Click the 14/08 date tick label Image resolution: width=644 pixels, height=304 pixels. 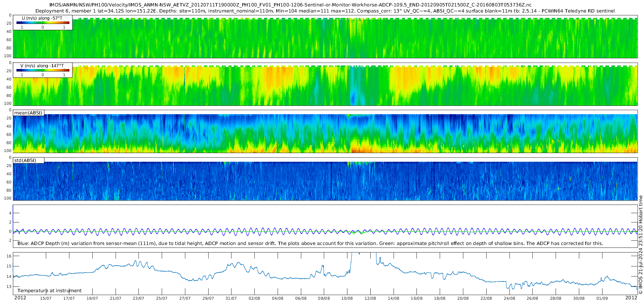394,298
